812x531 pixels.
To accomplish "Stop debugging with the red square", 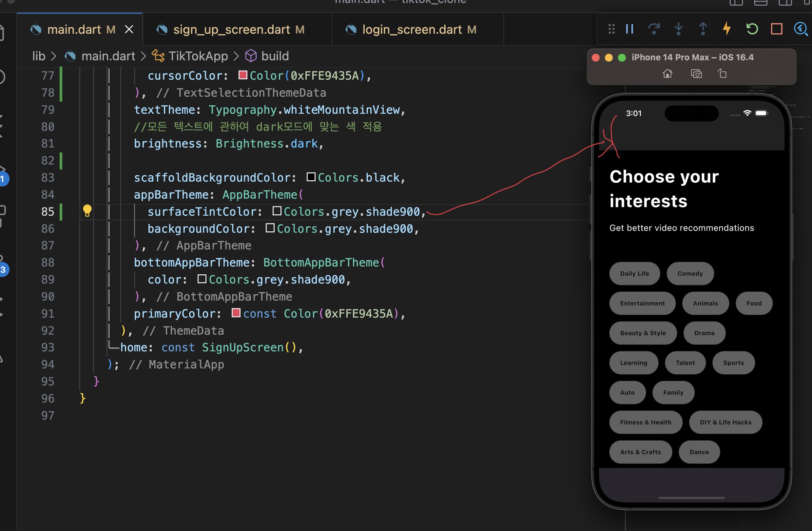I will pyautogui.click(x=777, y=29).
